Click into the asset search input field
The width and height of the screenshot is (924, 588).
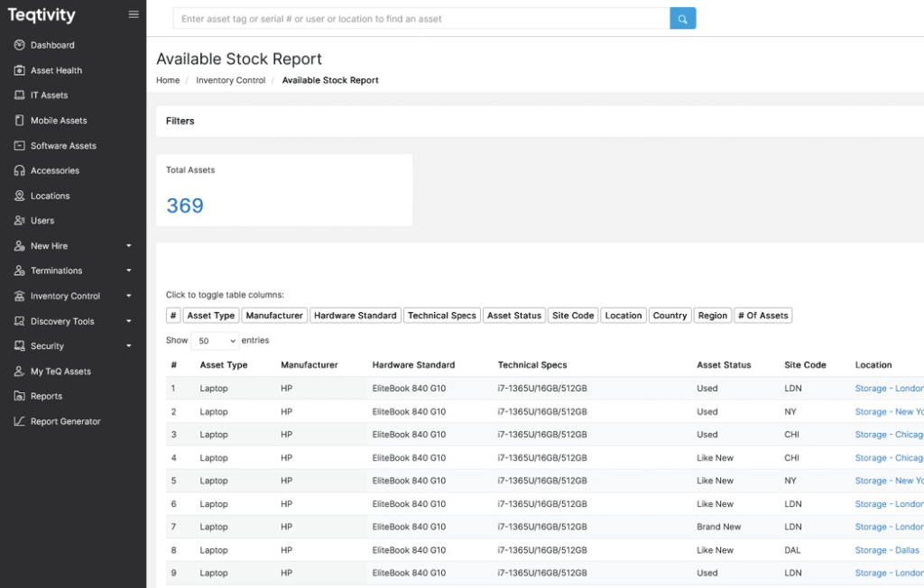pyautogui.click(x=421, y=19)
